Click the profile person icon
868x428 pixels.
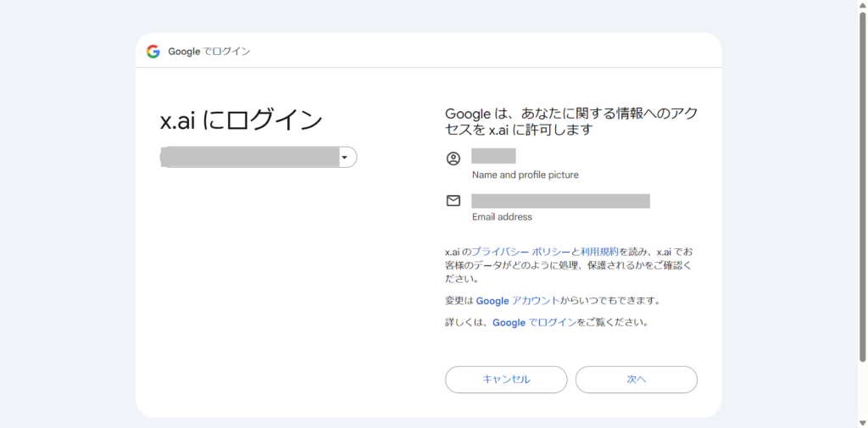[x=453, y=158]
